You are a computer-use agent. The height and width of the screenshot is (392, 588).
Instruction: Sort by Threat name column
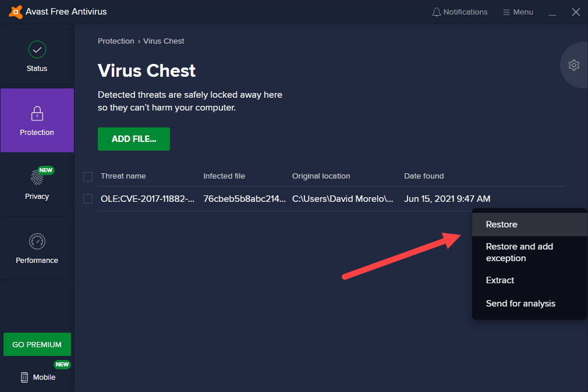tap(123, 176)
